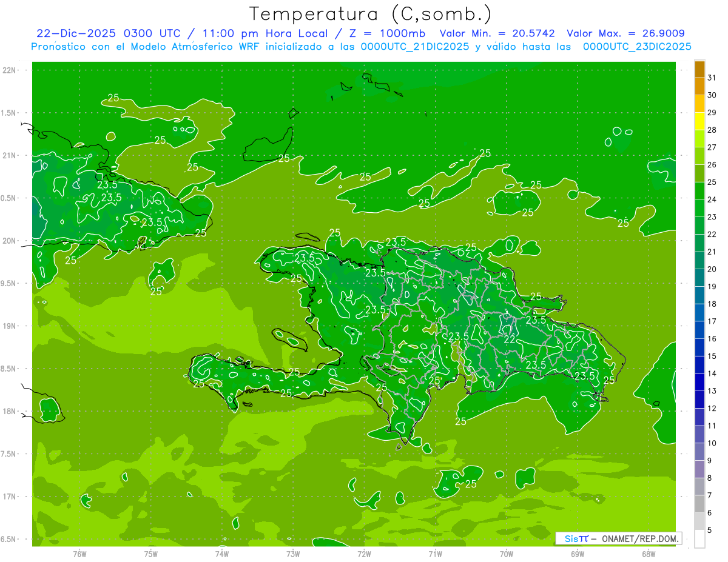Click the '72W' longitude axis label
728x562 pixels.
364,554
